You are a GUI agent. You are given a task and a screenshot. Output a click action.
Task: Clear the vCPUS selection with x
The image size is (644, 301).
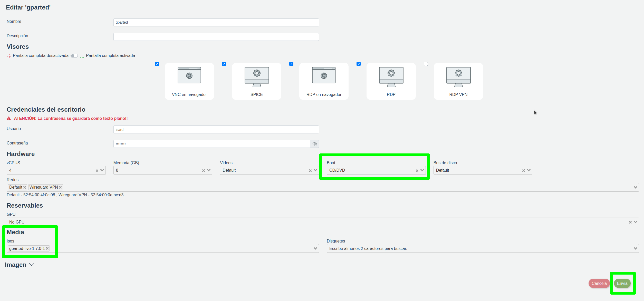(x=97, y=171)
